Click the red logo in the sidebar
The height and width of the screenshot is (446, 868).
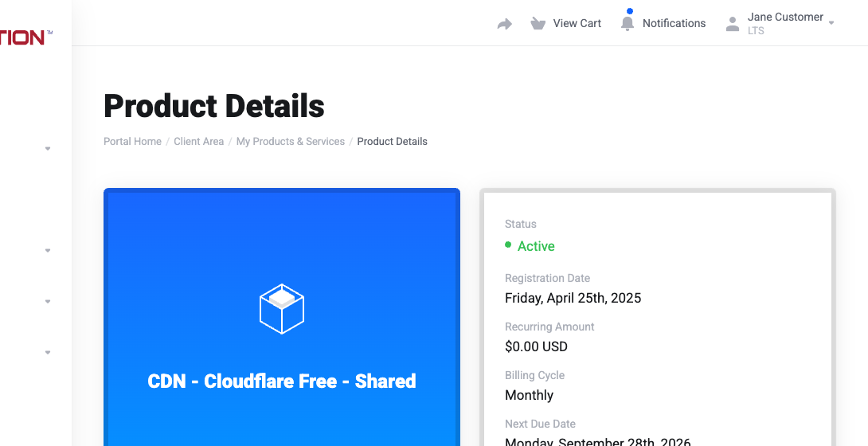[26, 37]
